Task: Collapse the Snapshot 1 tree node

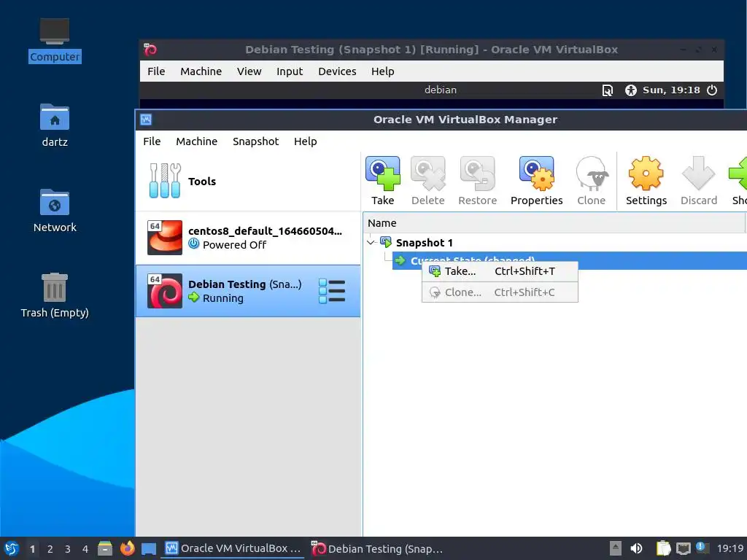Action: coord(371,242)
